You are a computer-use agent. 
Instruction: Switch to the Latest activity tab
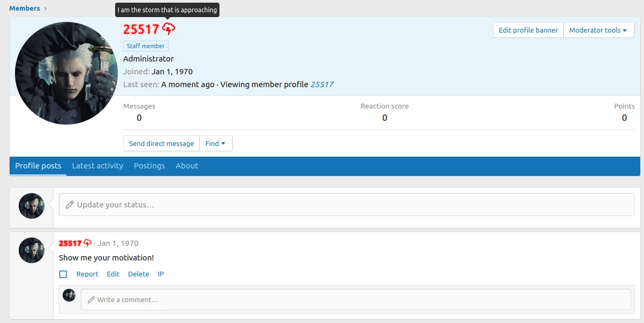click(97, 166)
